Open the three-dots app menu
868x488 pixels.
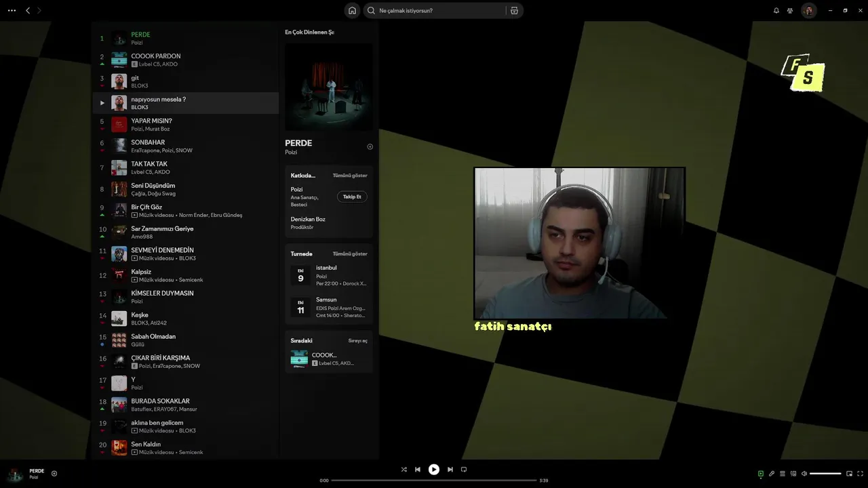12,10
